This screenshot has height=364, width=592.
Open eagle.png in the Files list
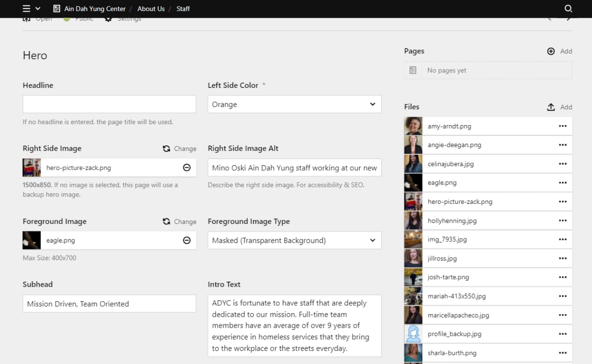(442, 183)
